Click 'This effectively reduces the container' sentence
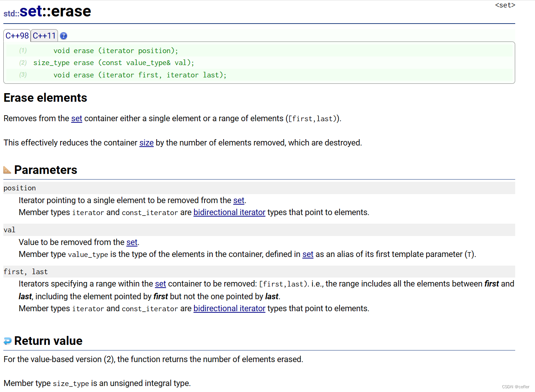 tap(183, 143)
